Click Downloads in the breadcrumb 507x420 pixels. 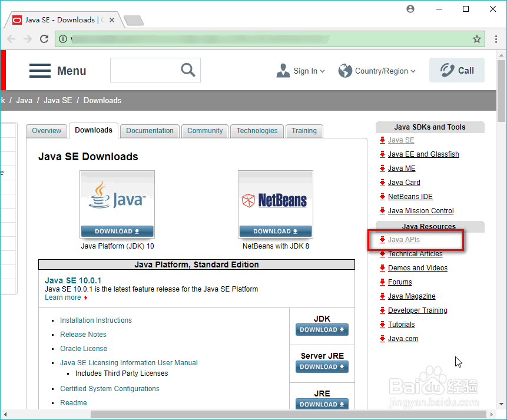(x=102, y=101)
